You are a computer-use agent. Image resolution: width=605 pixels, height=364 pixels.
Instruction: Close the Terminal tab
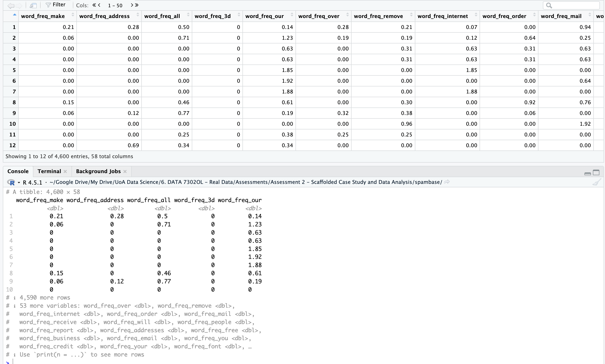[65, 171]
